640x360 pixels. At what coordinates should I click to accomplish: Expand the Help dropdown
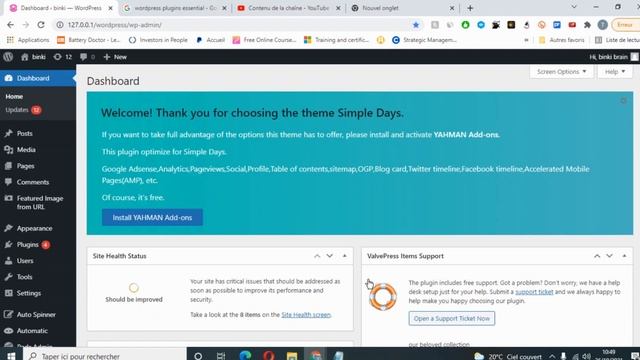point(615,71)
